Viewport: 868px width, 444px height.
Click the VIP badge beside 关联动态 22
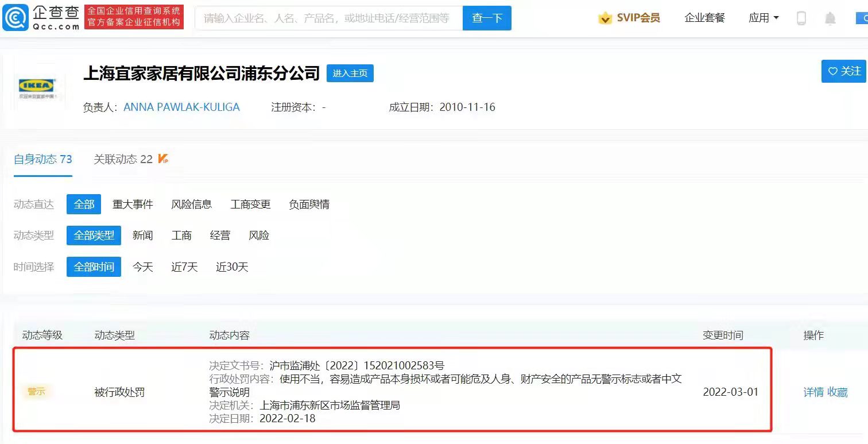coord(163,159)
